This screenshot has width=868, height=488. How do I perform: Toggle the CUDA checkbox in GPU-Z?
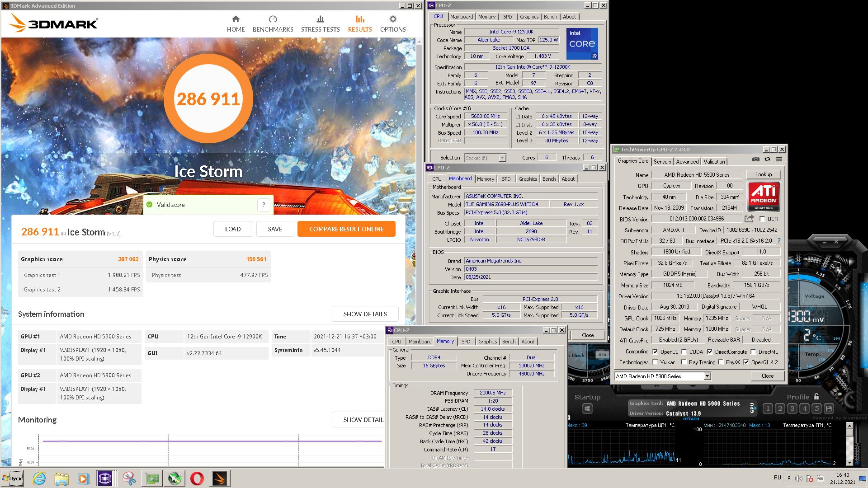tap(684, 352)
